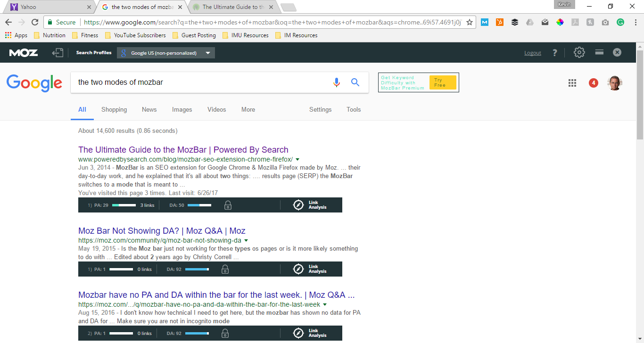Select the Videos results tab
Viewport: 644px width, 343px height.
[217, 109]
